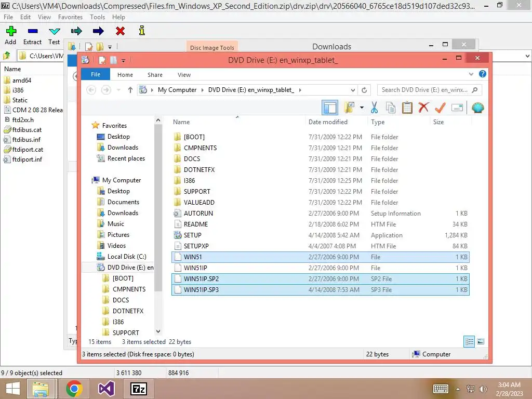
Task: Click the blue shell globe icon
Action: 478,108
